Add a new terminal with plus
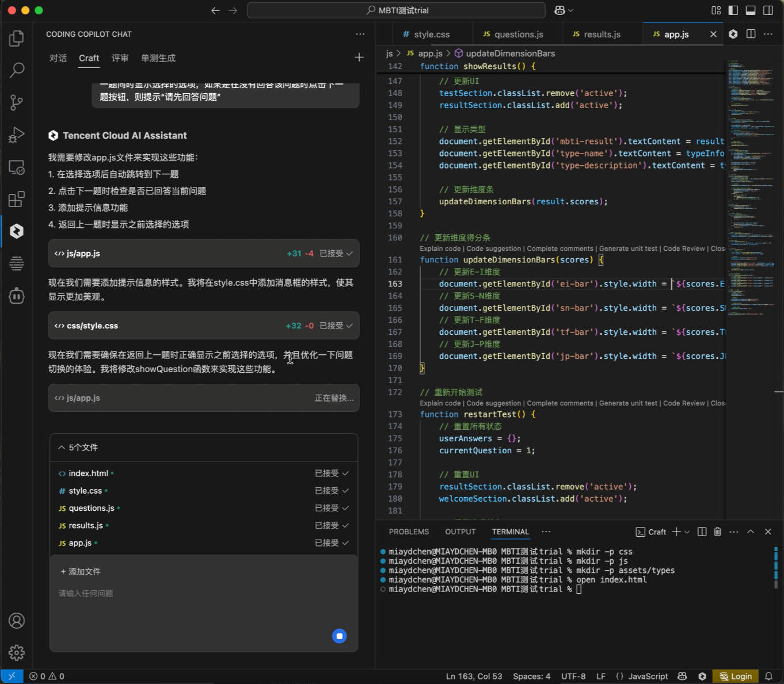The image size is (784, 684). click(676, 532)
